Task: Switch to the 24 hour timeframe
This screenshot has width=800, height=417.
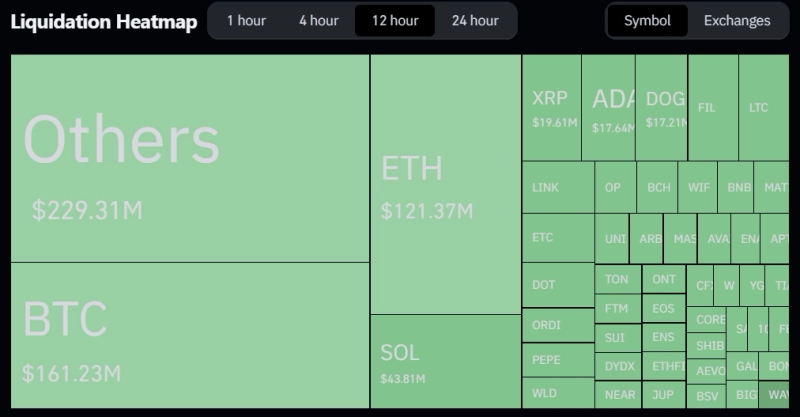Action: [474, 20]
